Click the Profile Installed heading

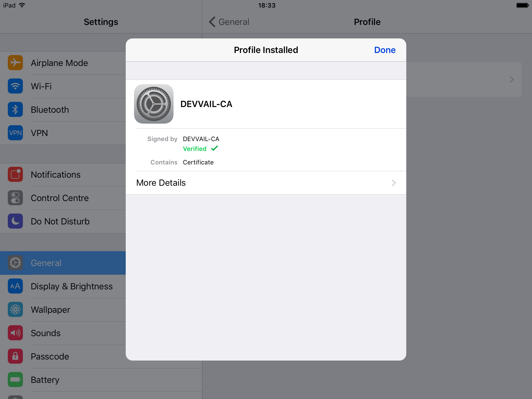pyautogui.click(x=266, y=50)
